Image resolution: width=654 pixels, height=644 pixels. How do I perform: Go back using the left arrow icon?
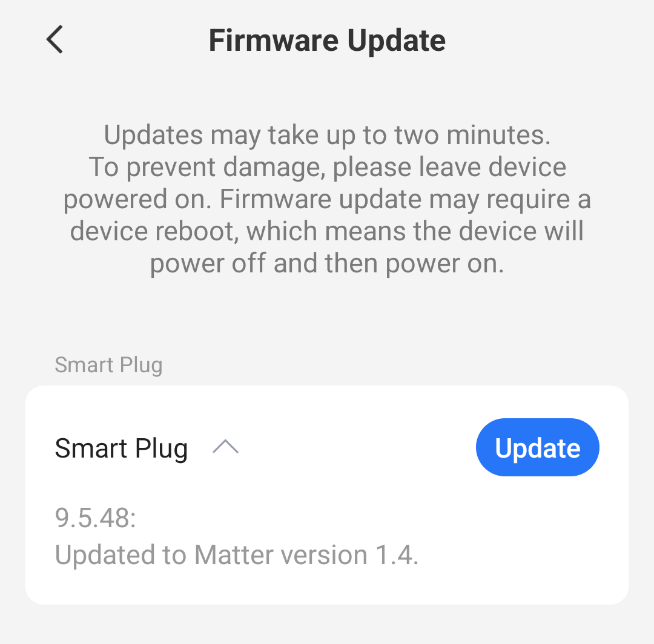(x=54, y=39)
